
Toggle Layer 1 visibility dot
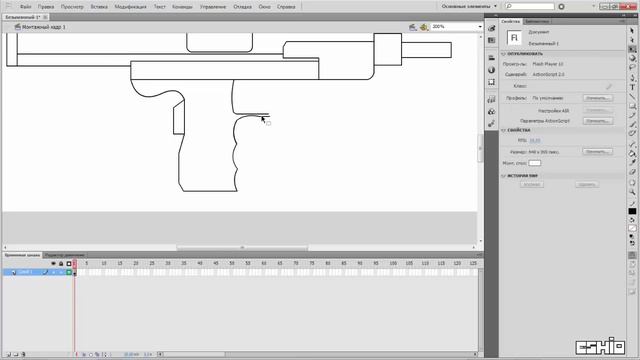53,272
